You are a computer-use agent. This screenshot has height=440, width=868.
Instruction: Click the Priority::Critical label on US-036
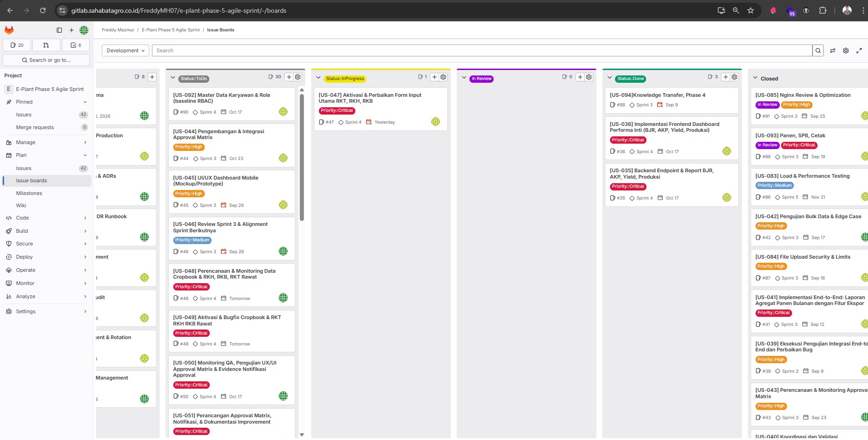628,140
